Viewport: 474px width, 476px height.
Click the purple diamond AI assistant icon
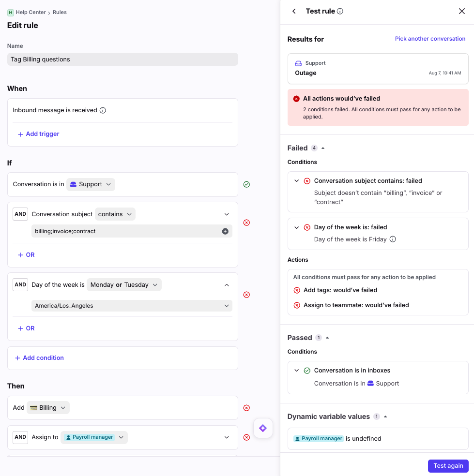point(263,428)
